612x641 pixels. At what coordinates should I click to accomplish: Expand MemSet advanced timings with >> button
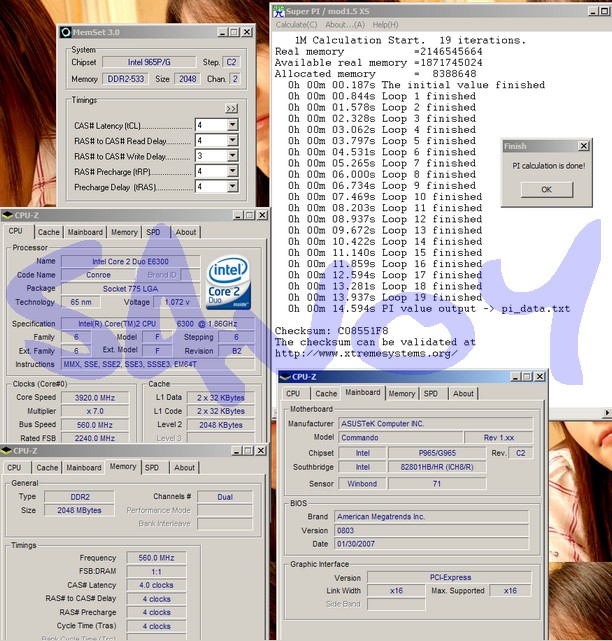(231, 109)
